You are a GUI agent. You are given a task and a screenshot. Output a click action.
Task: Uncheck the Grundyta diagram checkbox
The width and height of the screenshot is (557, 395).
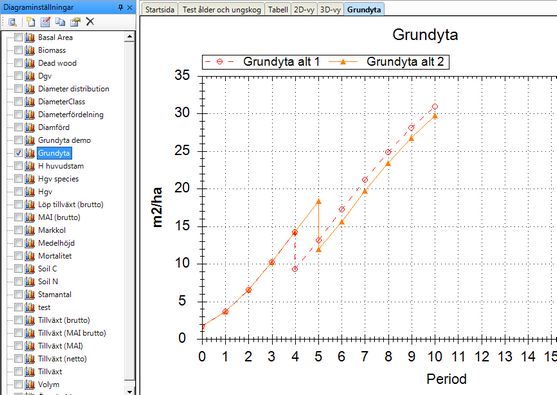click(x=18, y=153)
